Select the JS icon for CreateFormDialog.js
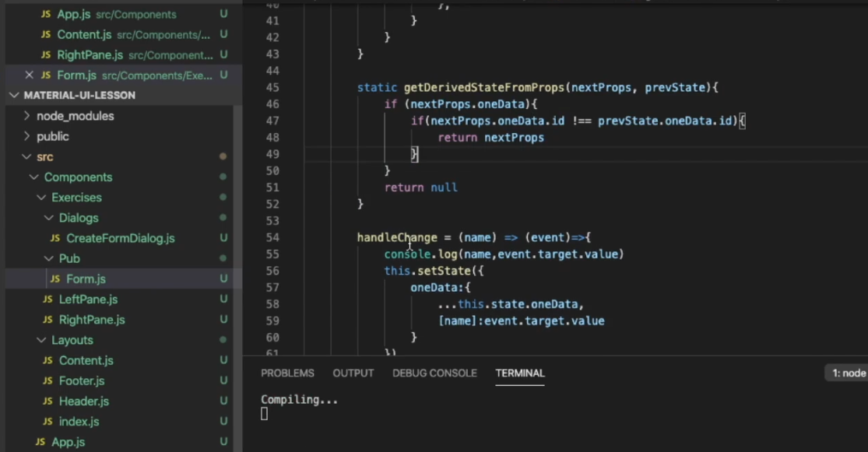Screen dimensions: 868x452 (x=54, y=238)
